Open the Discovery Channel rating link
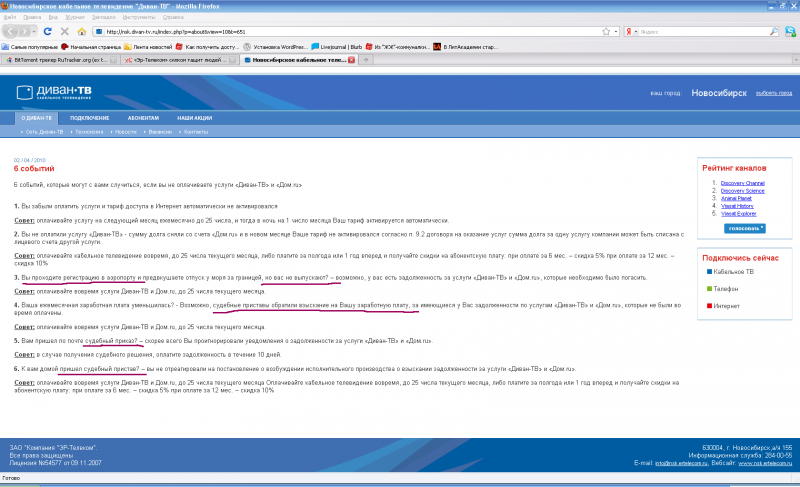The image size is (800, 487). click(x=741, y=184)
